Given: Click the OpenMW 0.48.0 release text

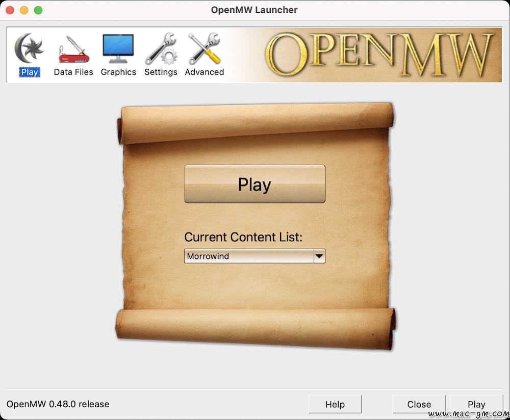Looking at the screenshot, I should (58, 404).
